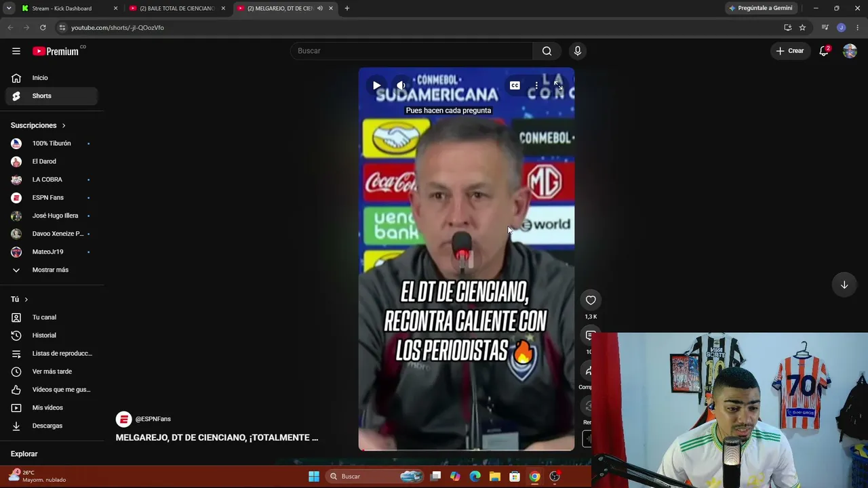The height and width of the screenshot is (488, 868).
Task: Switch to the BAILE TOTAL DE CIENCIANO tab
Action: 178,8
